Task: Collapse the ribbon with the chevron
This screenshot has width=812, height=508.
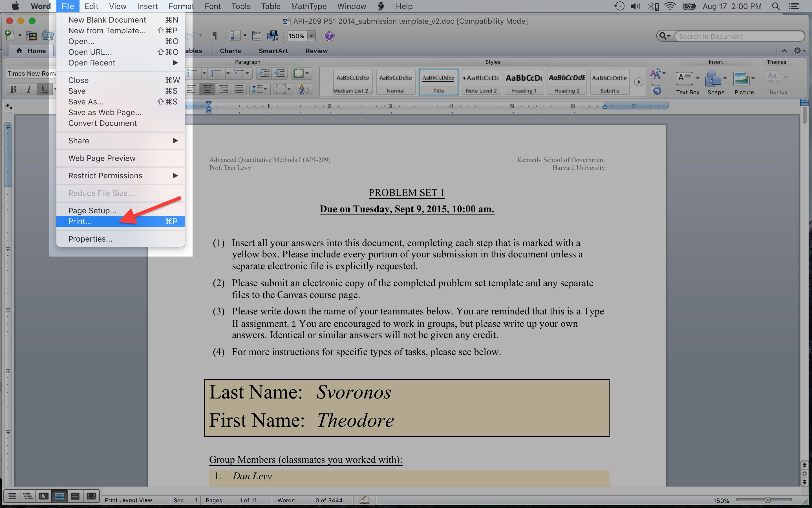Action: coord(784,51)
